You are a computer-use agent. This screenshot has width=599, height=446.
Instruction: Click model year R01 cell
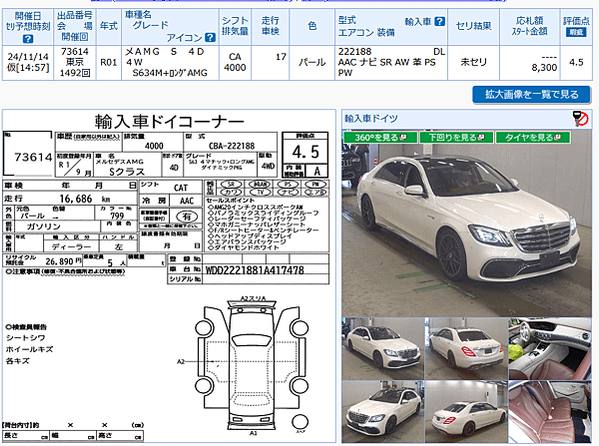(108, 62)
